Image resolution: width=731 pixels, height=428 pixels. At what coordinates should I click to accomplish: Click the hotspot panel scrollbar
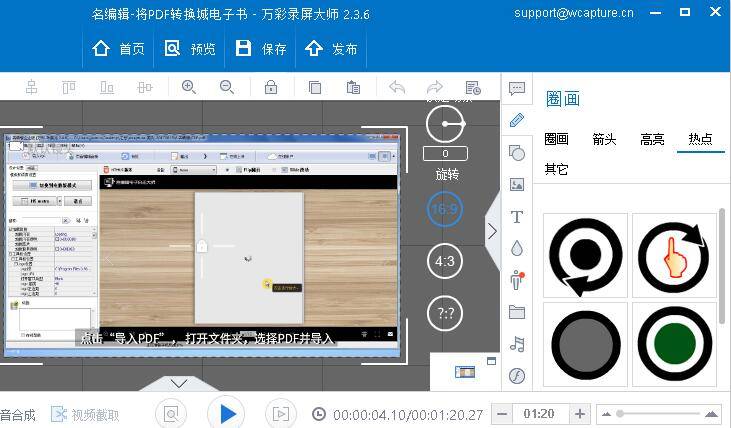point(722,268)
